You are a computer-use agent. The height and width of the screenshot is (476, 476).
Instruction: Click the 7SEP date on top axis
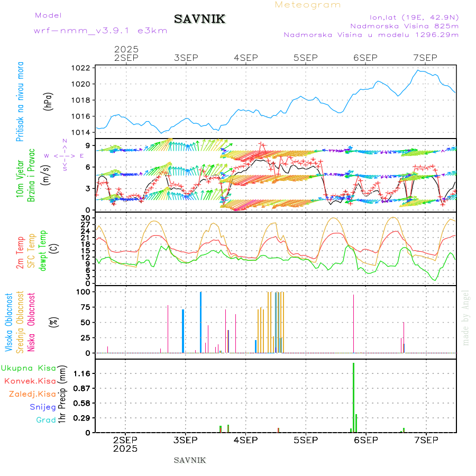point(425,58)
